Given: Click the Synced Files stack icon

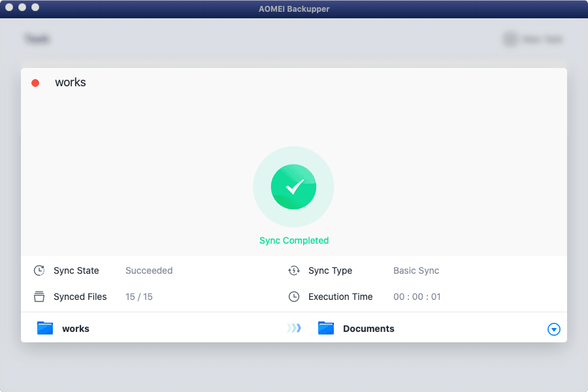Looking at the screenshot, I should pyautogui.click(x=39, y=297).
